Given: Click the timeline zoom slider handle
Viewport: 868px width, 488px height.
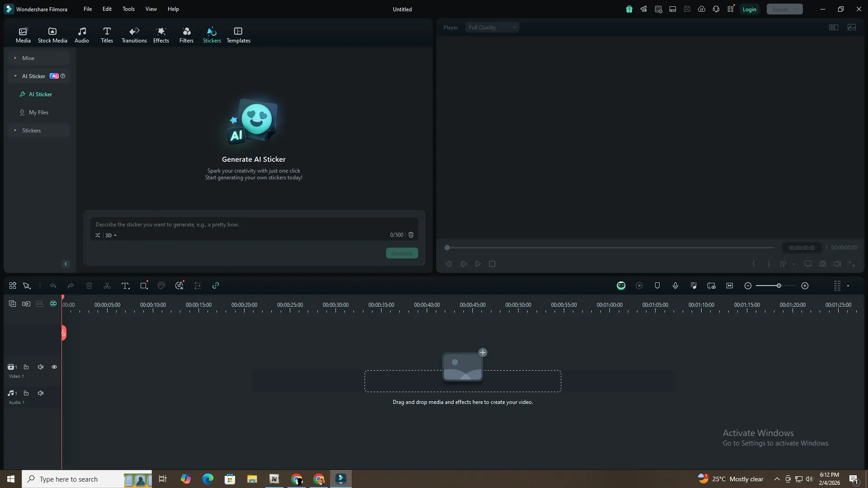Looking at the screenshot, I should pyautogui.click(x=778, y=286).
